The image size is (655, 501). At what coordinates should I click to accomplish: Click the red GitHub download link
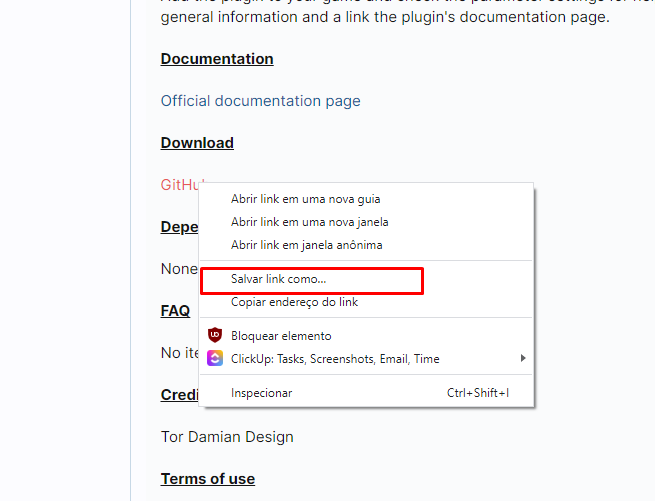coord(180,185)
